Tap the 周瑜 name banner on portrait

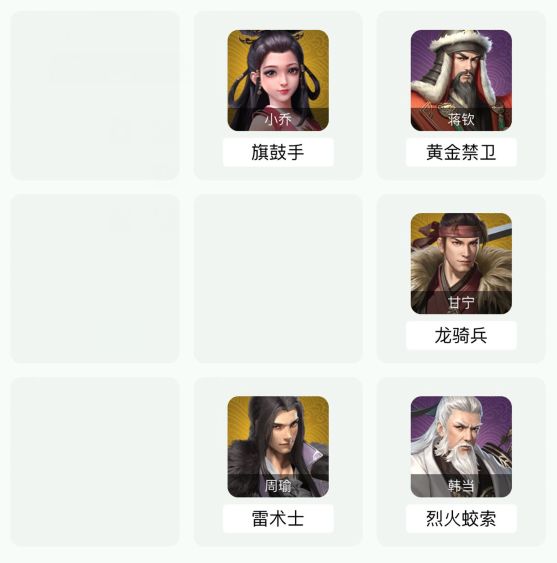click(x=278, y=485)
